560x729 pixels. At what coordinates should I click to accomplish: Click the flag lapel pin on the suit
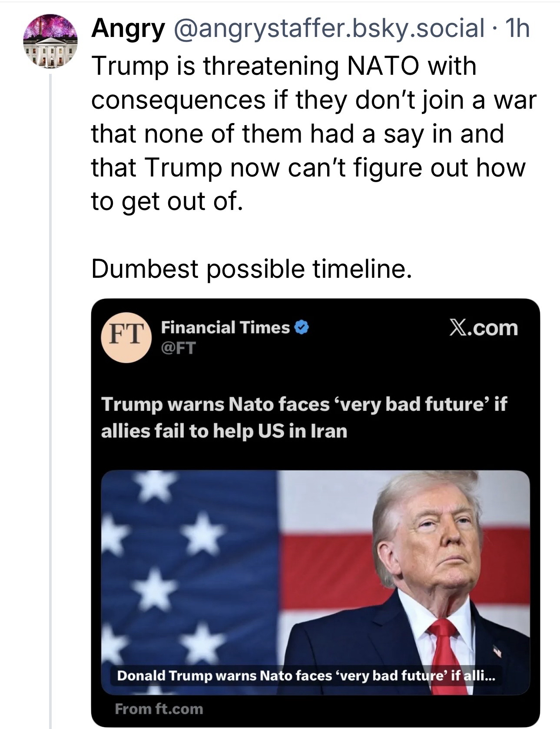497,651
